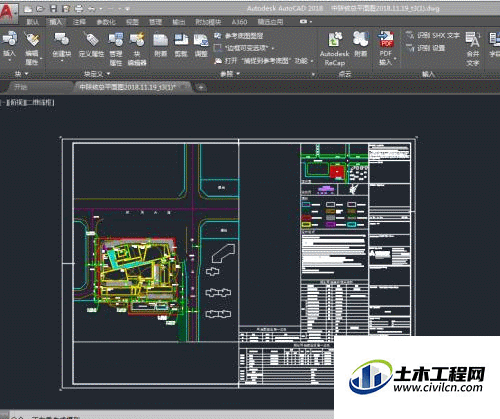Image resolution: width=500 pixels, height=419 pixels.
Task: Open the Quick Access Toolbar customize dropdown
Action: 127,9
